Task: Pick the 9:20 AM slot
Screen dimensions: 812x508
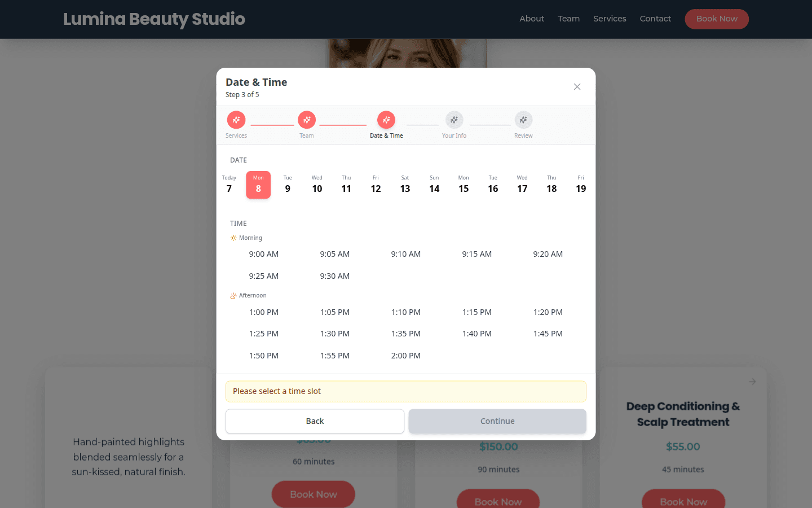Action: tap(548, 254)
